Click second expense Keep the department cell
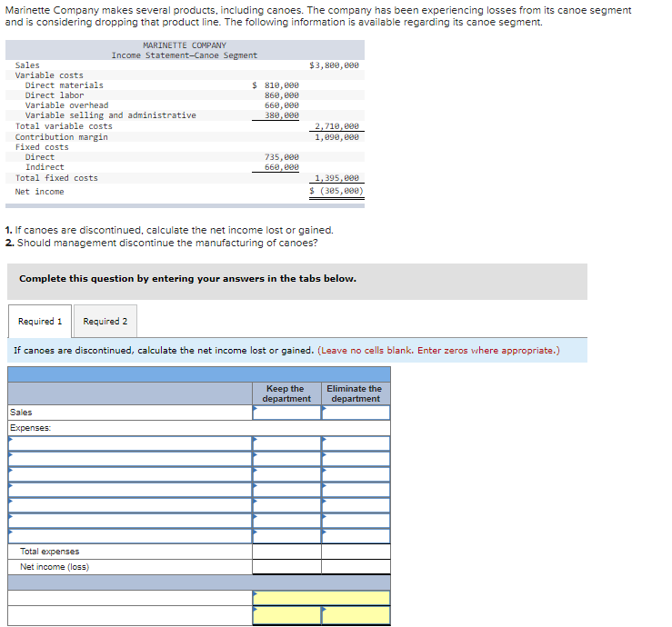 coord(286,459)
